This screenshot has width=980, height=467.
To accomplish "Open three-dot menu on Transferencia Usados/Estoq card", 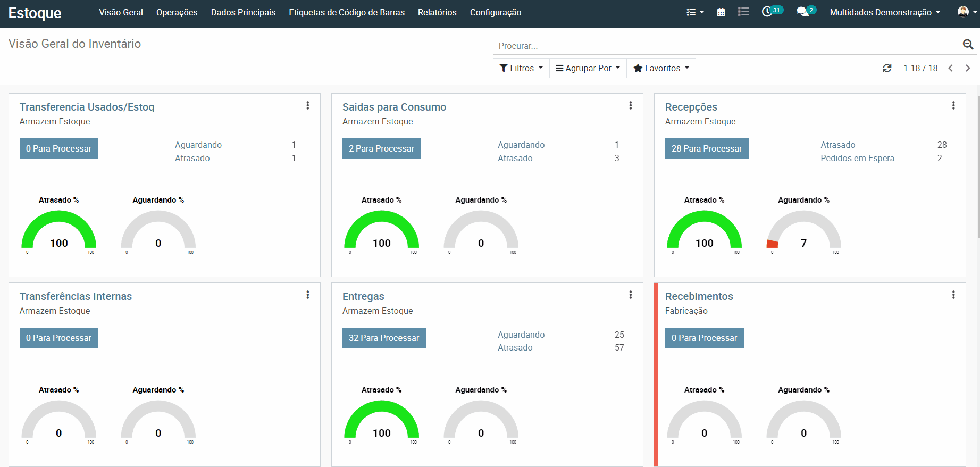I will 308,106.
